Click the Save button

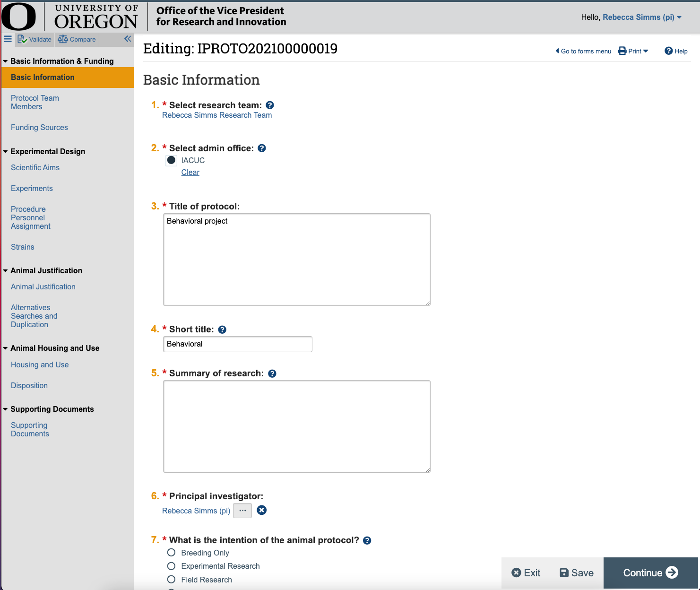pyautogui.click(x=577, y=573)
